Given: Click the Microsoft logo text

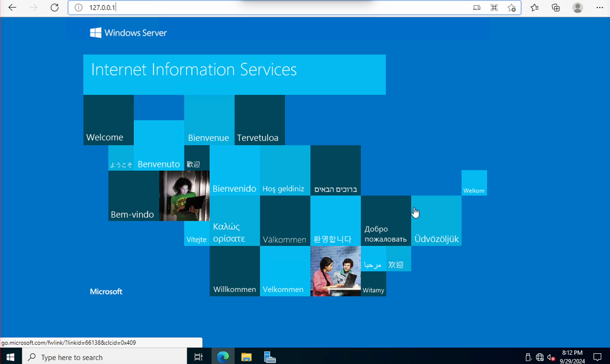Looking at the screenshot, I should (106, 291).
